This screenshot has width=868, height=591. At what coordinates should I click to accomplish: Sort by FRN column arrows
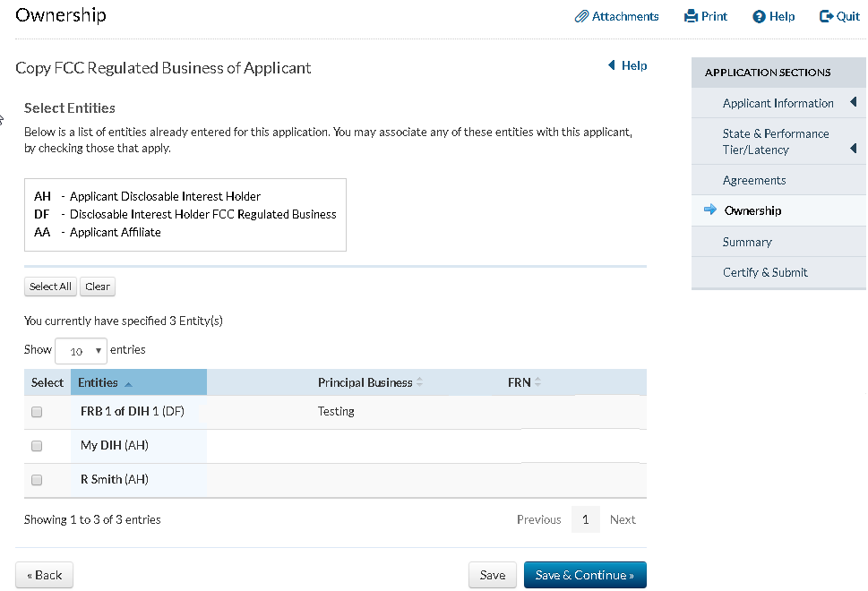coord(537,382)
